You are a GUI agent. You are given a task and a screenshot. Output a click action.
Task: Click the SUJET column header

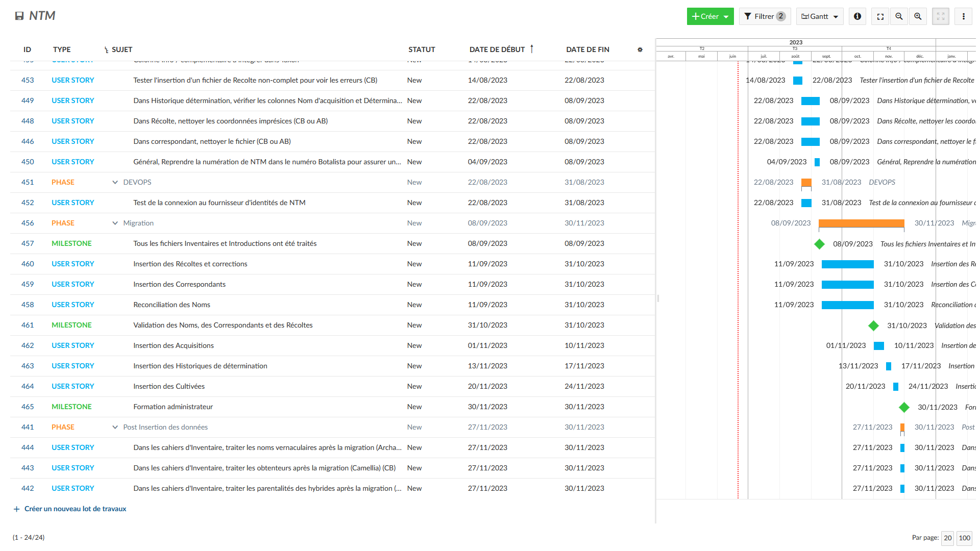(x=122, y=49)
